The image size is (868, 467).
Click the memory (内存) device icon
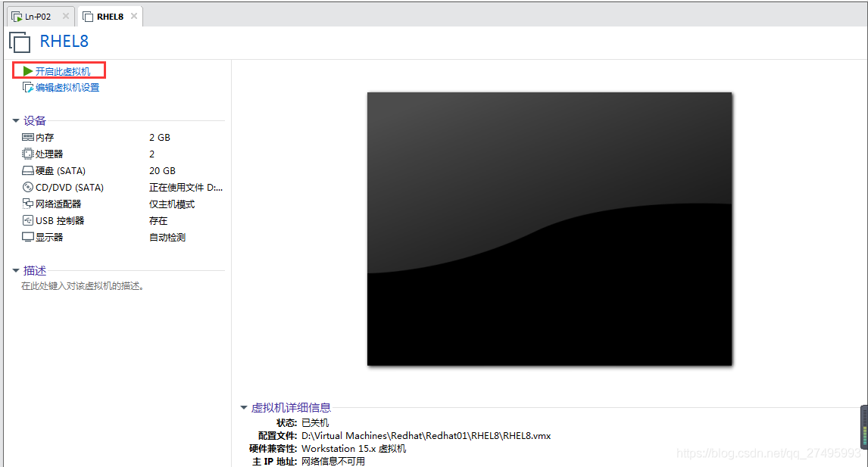[x=28, y=137]
